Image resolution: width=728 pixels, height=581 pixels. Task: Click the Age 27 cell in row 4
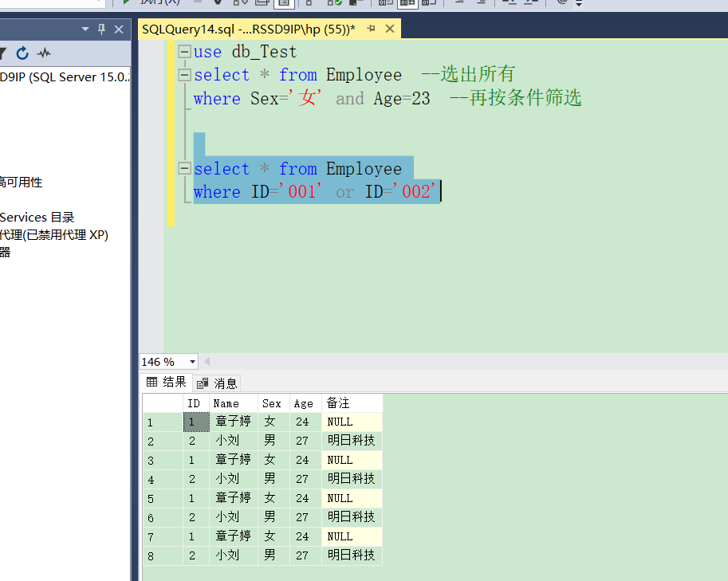(306, 479)
